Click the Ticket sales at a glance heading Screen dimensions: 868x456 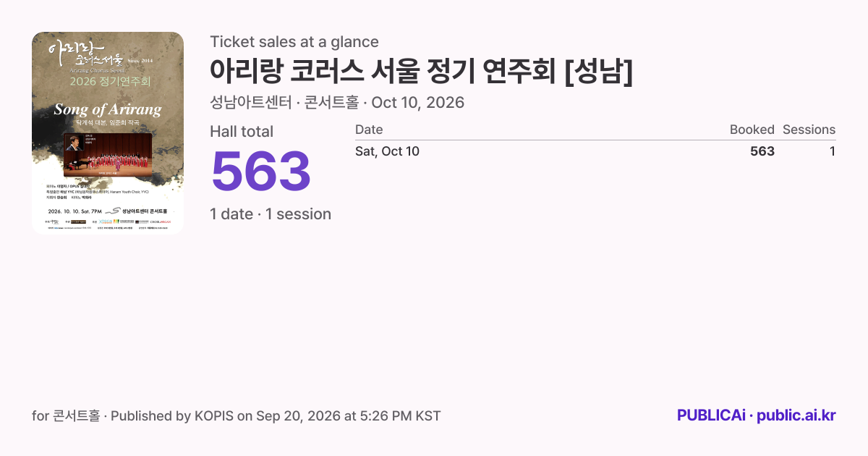294,42
